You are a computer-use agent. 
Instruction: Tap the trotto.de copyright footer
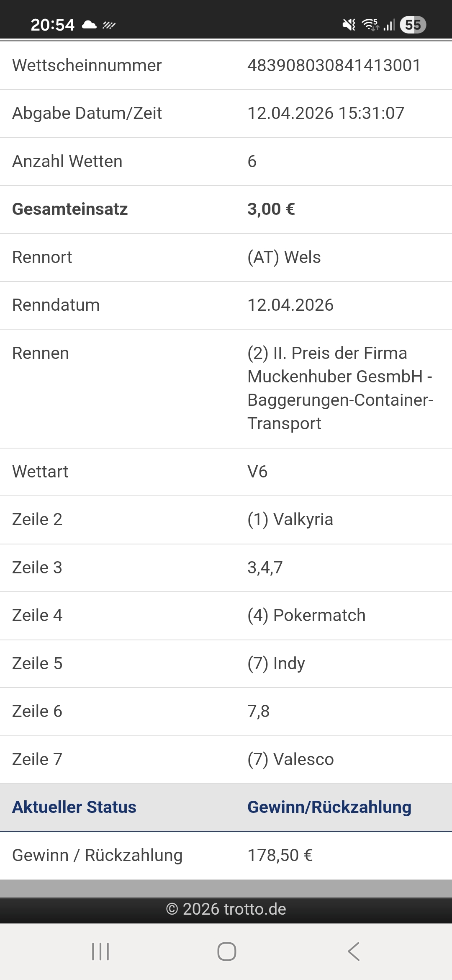(226, 909)
